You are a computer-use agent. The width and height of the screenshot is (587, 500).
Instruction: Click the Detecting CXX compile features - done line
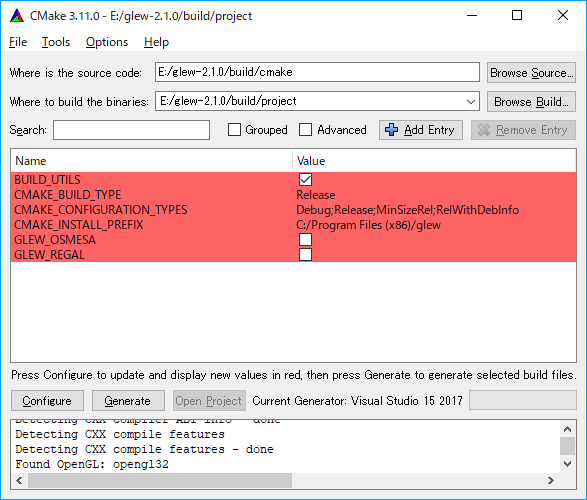pos(144,449)
